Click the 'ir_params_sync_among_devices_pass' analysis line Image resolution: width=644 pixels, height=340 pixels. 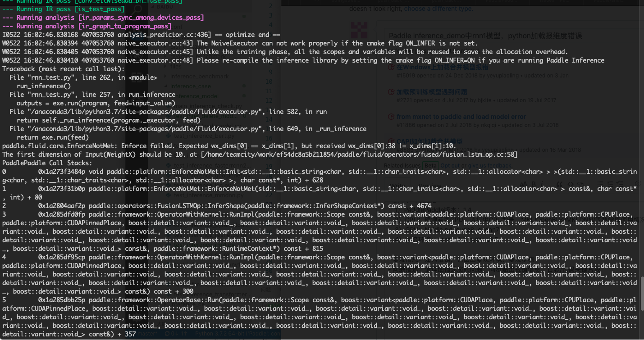point(103,18)
